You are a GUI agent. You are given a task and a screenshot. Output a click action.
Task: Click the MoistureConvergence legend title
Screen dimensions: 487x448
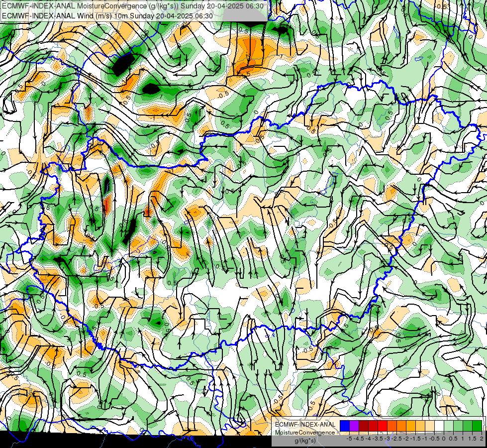pyautogui.click(x=305, y=433)
